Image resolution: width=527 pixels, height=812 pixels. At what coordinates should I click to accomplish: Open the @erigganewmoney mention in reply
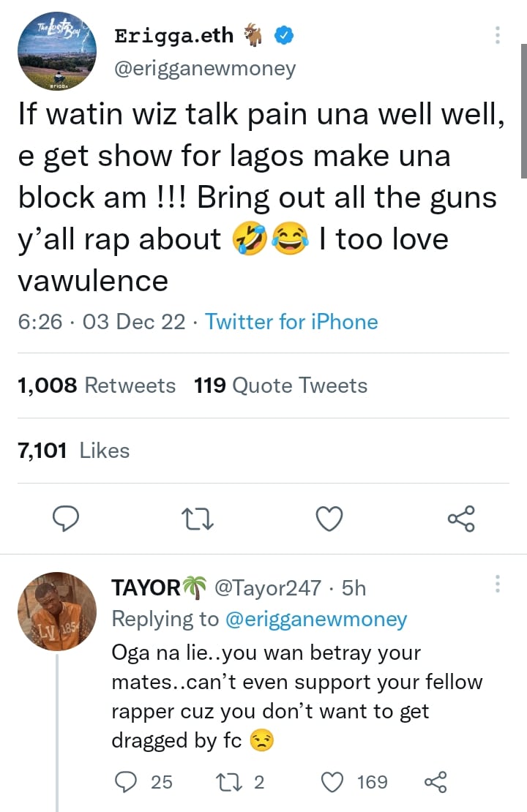tap(315, 619)
